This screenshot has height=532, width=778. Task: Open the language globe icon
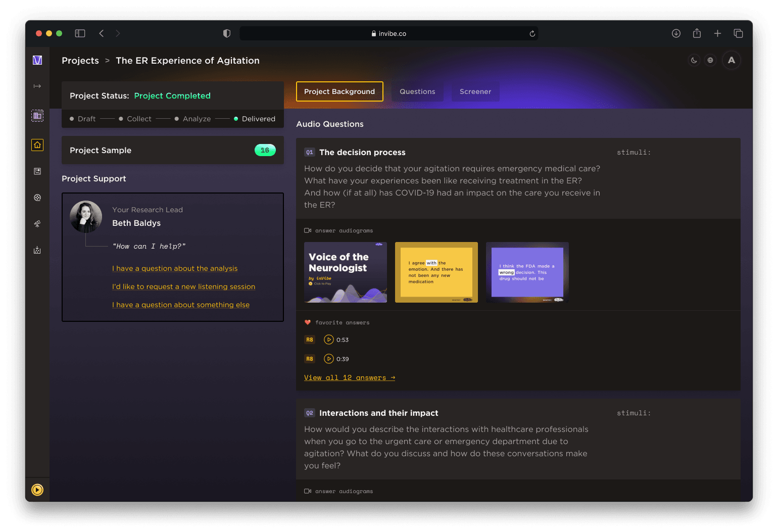(x=710, y=60)
